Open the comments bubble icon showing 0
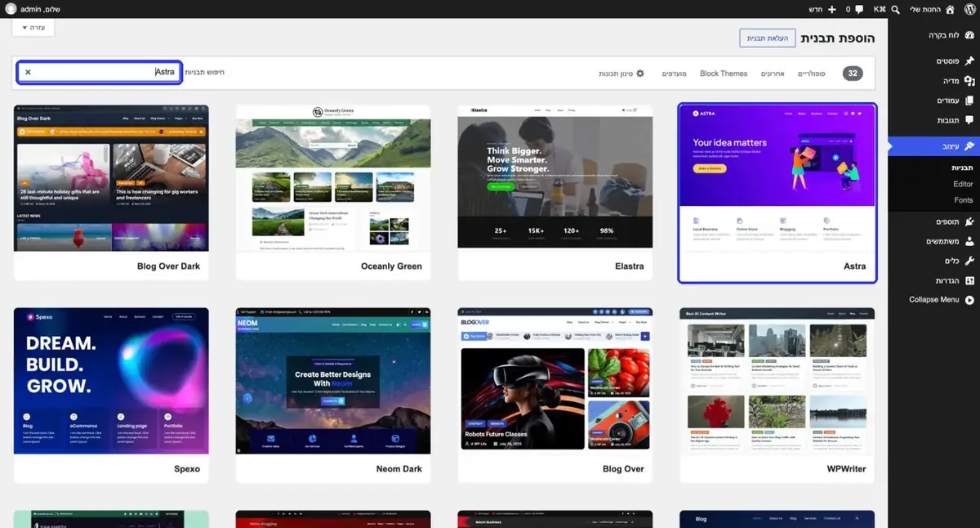980x528 pixels. click(x=859, y=9)
